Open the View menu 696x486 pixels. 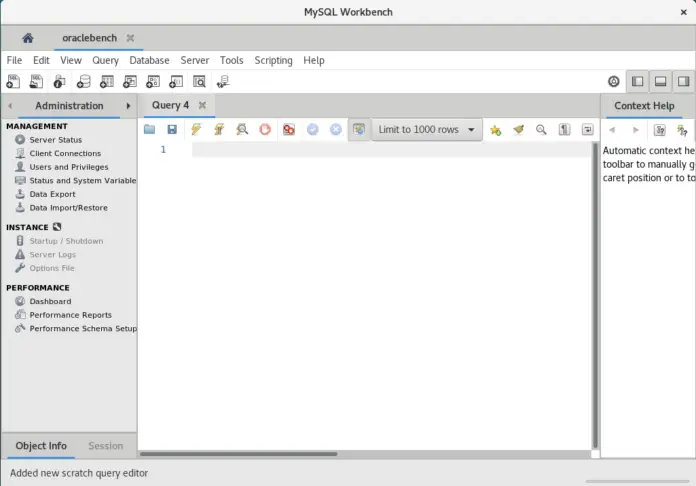71,60
